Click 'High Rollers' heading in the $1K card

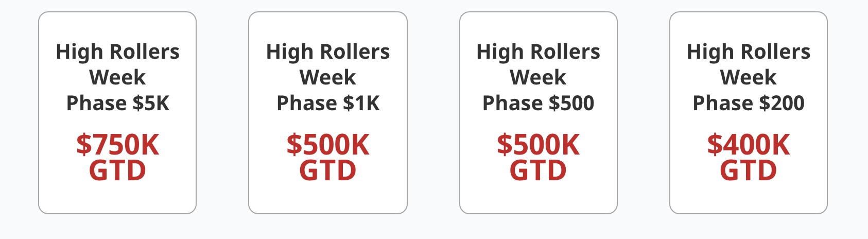(x=328, y=52)
